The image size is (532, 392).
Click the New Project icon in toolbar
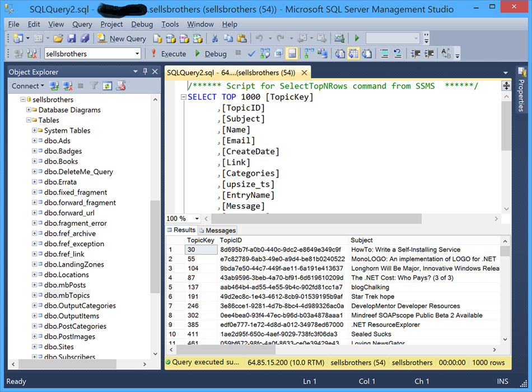pyautogui.click(x=18, y=38)
